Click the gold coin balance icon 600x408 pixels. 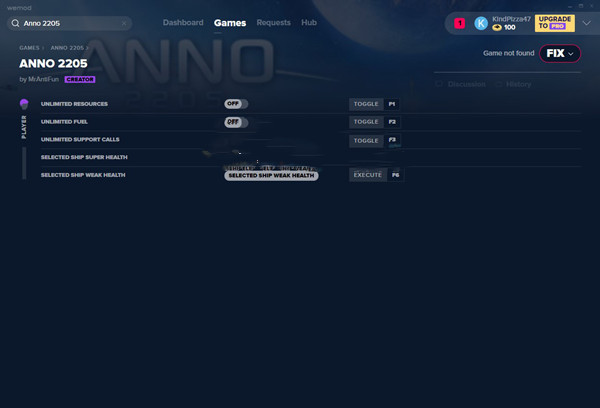coord(497,27)
